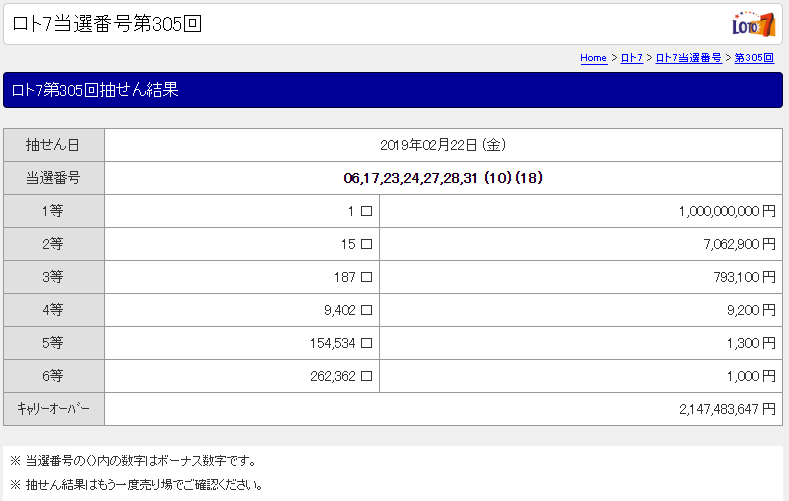Select the 4等 row label
This screenshot has width=789, height=501.
coord(53,310)
